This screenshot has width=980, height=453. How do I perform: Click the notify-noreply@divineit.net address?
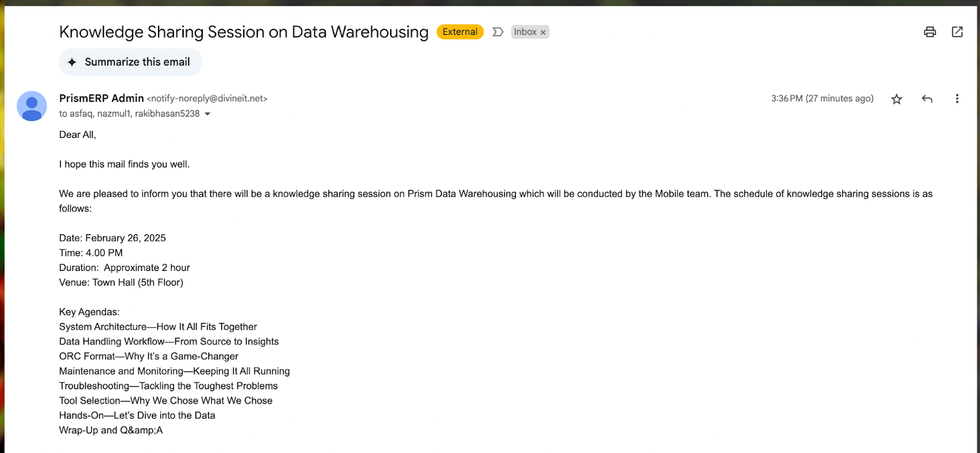[x=207, y=99]
